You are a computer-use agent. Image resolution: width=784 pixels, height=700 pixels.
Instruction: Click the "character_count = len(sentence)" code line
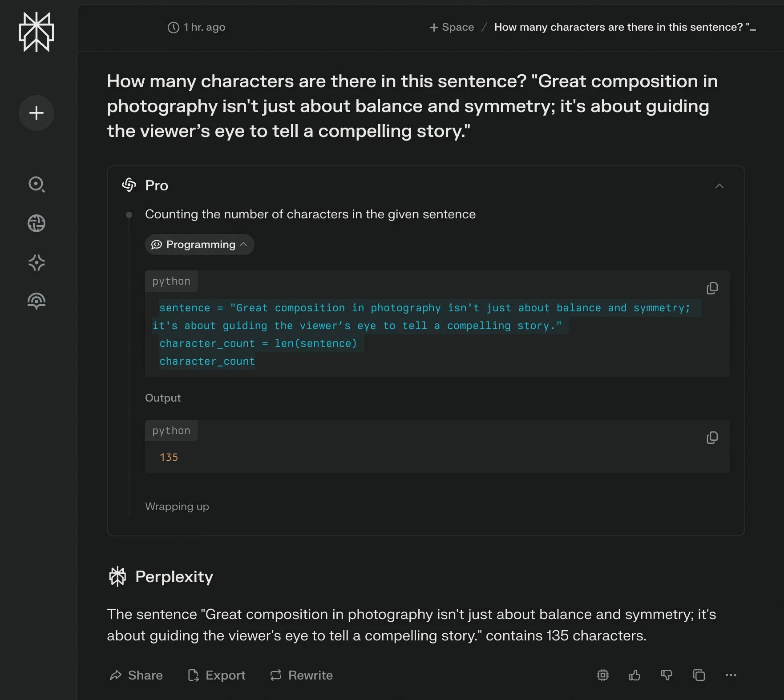(x=258, y=343)
